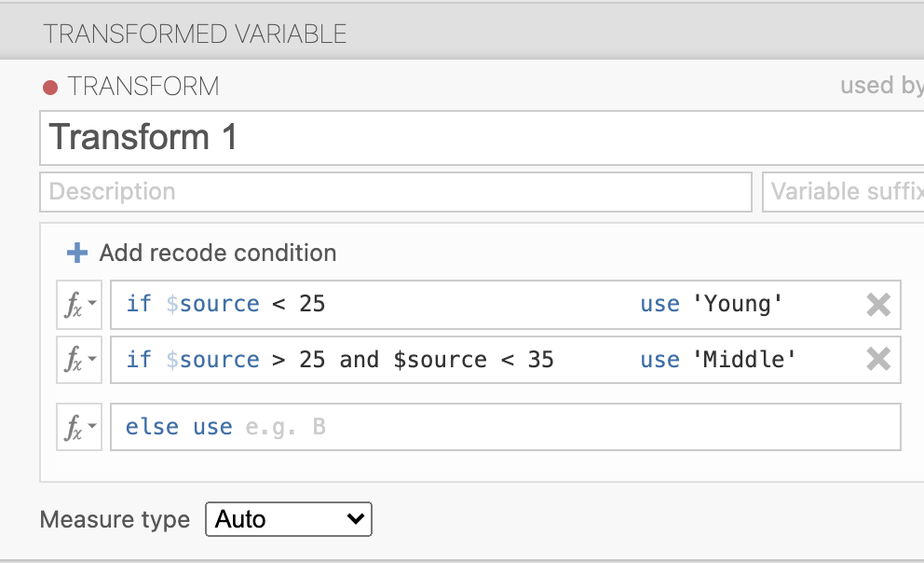Click the 'else use' formula field

pyautogui.click(x=559, y=428)
